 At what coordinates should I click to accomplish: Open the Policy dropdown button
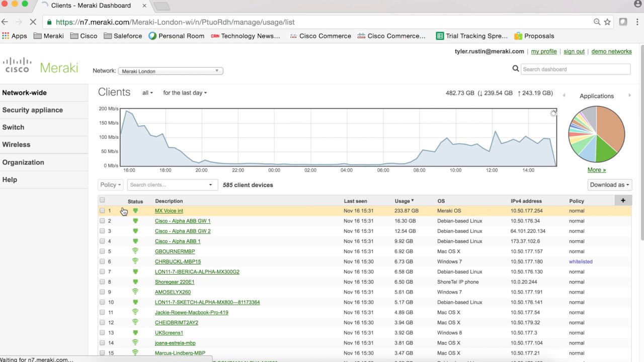(110, 185)
